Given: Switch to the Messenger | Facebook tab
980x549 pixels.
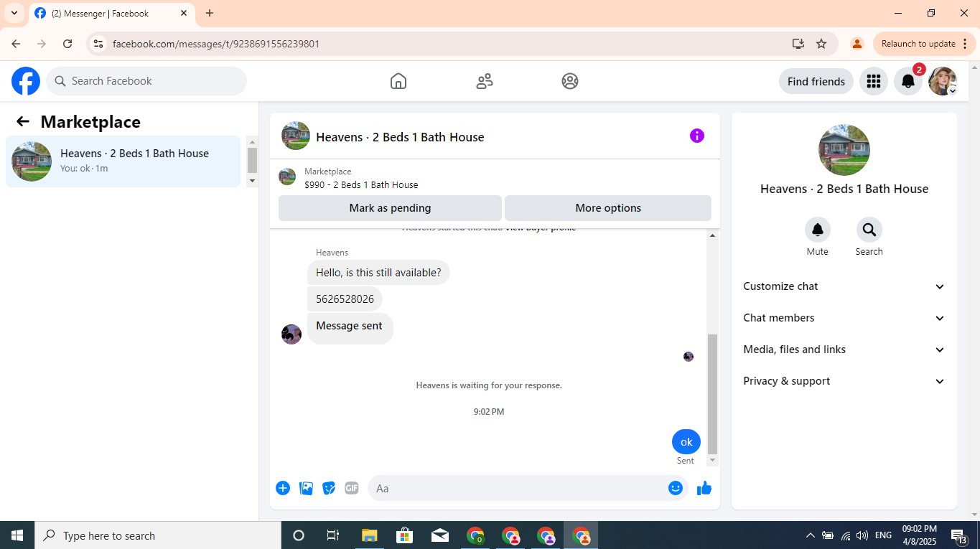Looking at the screenshot, I should click(x=111, y=13).
